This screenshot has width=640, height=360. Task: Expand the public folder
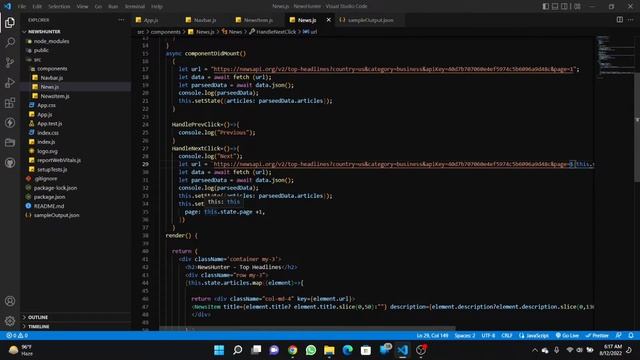point(41,50)
